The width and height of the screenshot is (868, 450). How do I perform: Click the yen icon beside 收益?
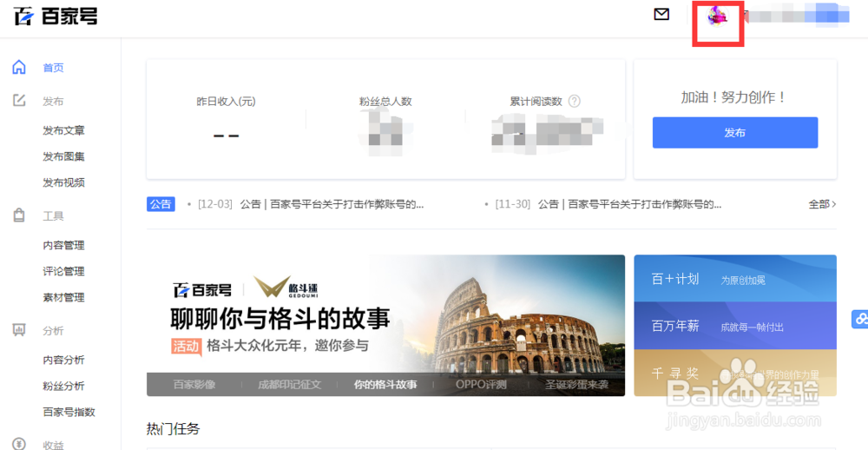(x=19, y=444)
